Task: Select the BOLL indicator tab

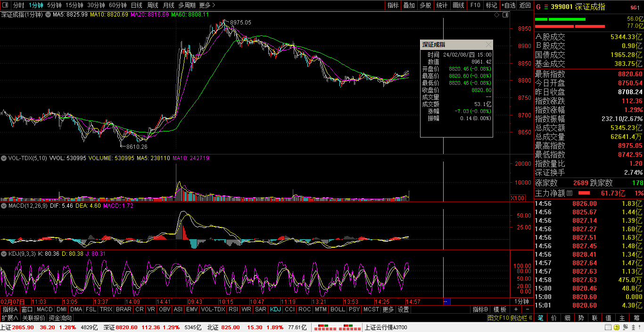Action: click(x=338, y=309)
